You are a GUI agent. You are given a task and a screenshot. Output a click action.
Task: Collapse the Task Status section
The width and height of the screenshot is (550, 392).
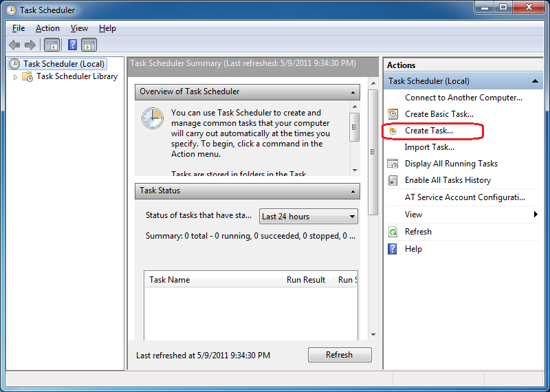[353, 191]
